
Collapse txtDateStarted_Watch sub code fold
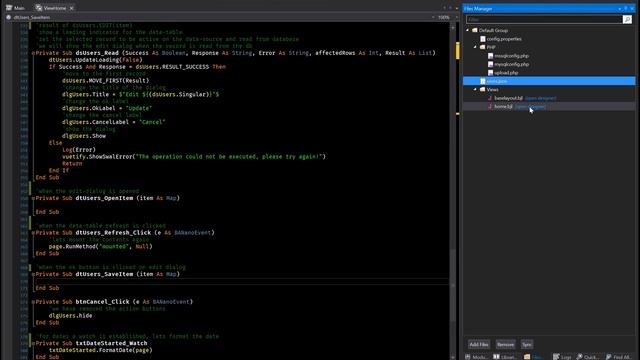click(33, 344)
